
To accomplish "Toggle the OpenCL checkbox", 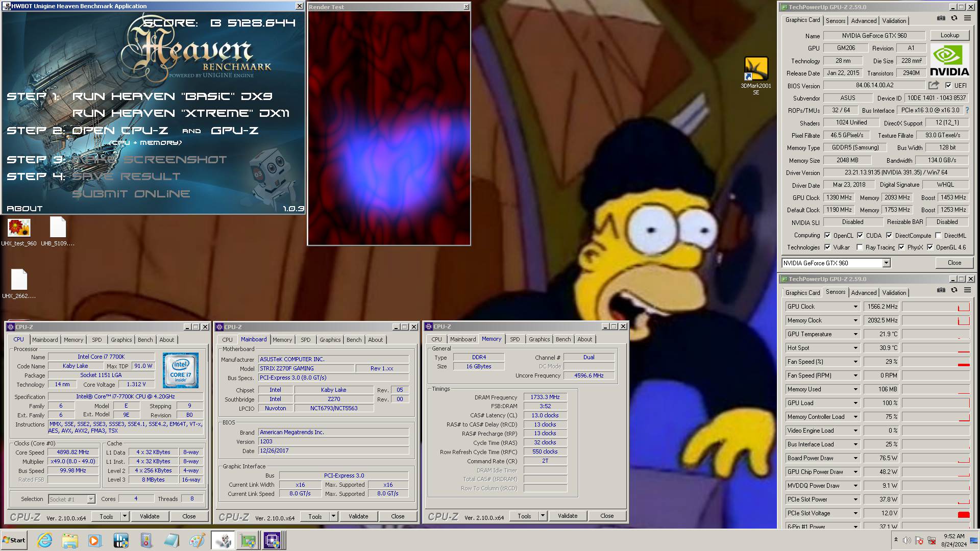I will click(827, 236).
